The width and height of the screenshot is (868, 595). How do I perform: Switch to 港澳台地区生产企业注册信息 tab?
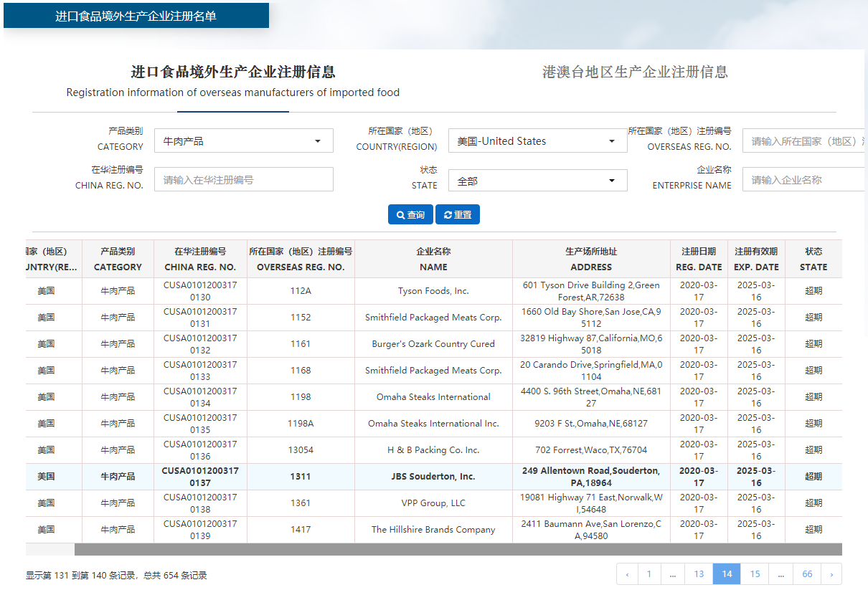coord(635,72)
